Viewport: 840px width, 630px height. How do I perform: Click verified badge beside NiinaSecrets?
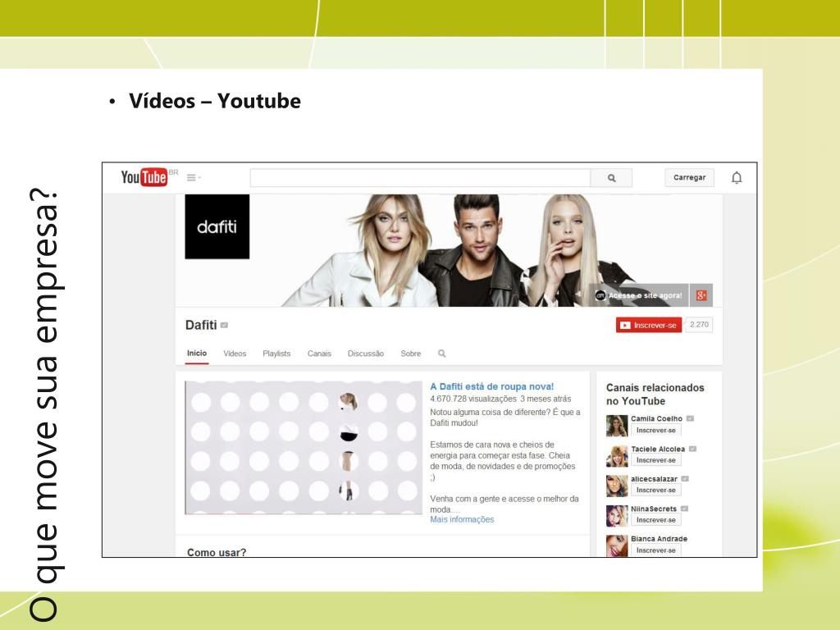pyautogui.click(x=684, y=509)
